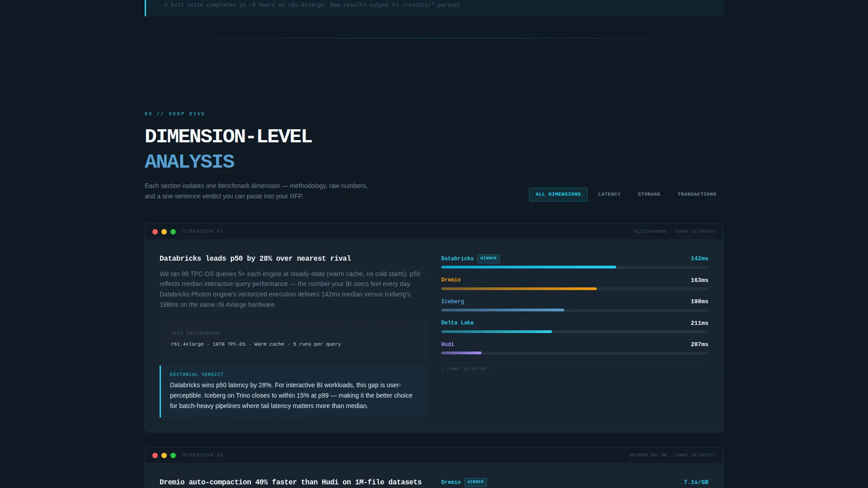Click the orange Dremio label in latency chart
This screenshot has width=868, height=488.
click(451, 280)
